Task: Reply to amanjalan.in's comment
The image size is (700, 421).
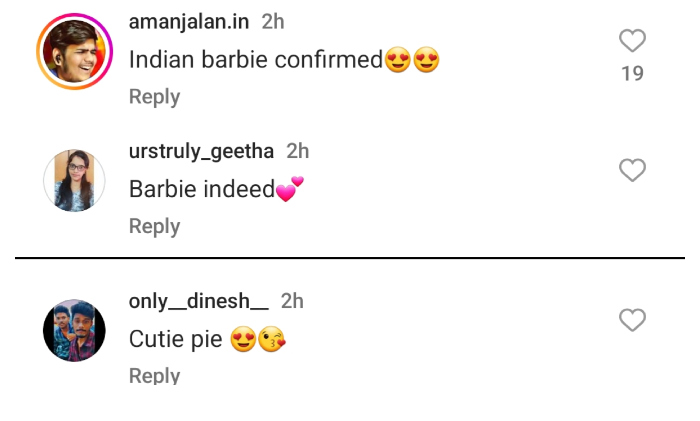Action: point(154,97)
